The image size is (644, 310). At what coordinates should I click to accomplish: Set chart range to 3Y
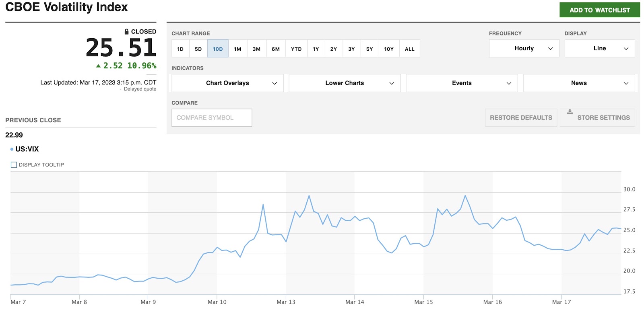coord(351,49)
